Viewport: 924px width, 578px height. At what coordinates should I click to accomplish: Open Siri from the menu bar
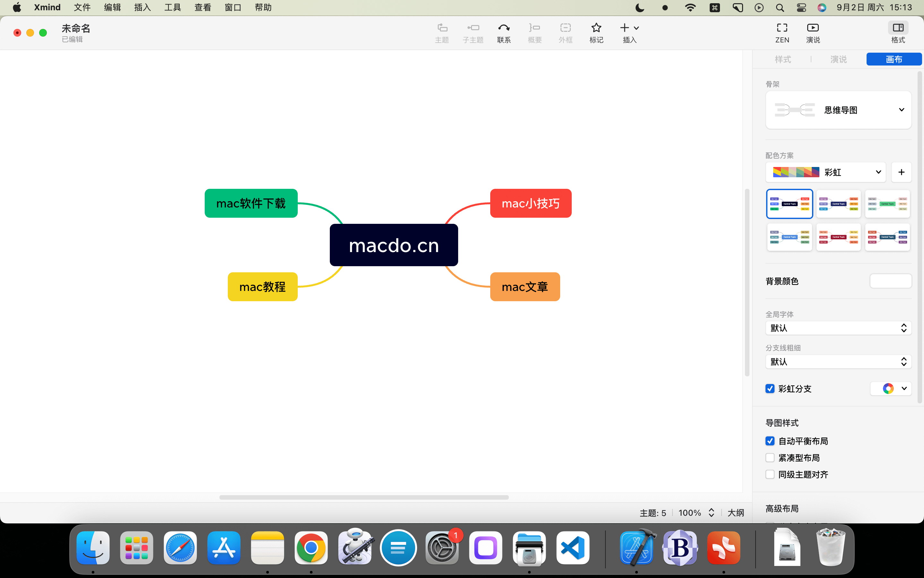point(822,8)
